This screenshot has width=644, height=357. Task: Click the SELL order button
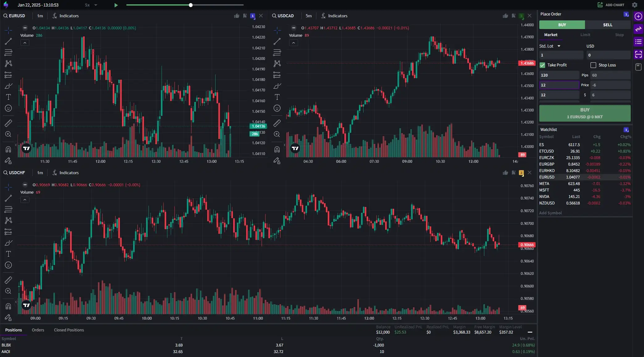click(607, 25)
